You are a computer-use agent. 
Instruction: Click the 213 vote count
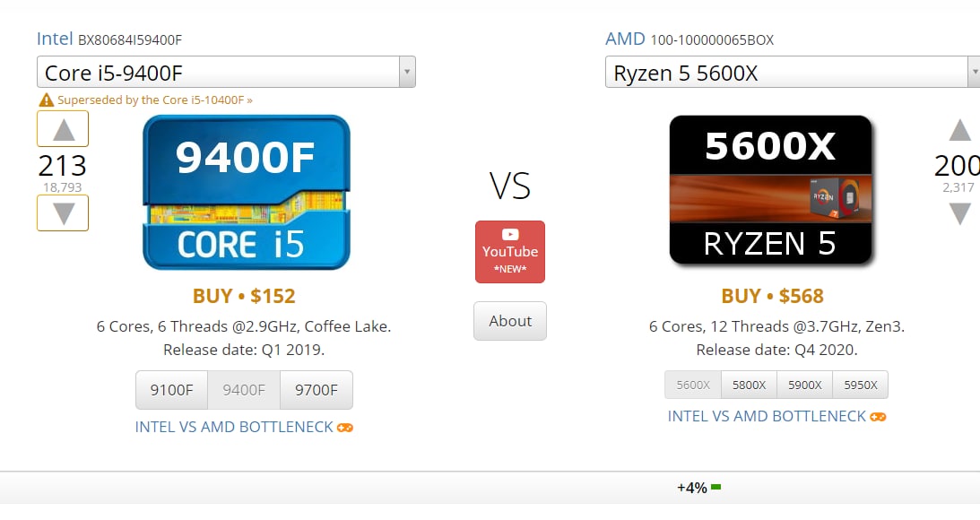62,166
